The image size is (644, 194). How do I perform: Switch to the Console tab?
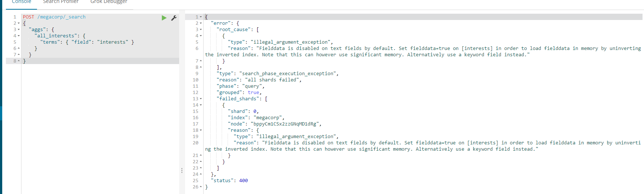click(x=21, y=2)
